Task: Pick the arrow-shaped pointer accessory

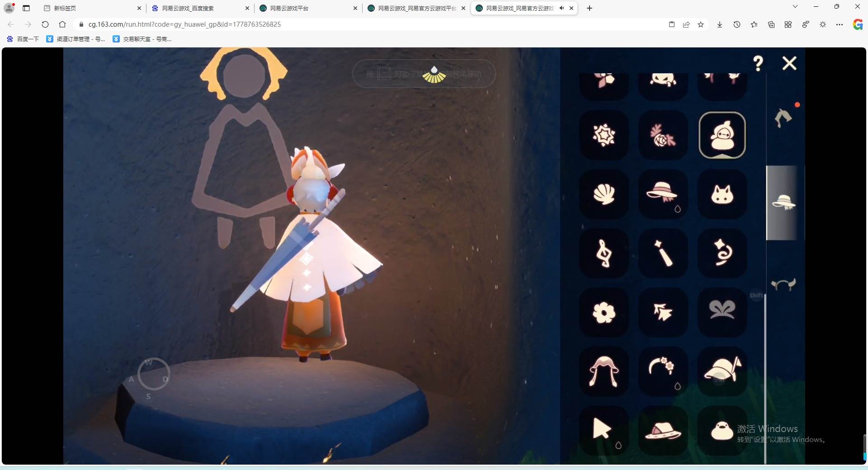Action: [x=663, y=312]
